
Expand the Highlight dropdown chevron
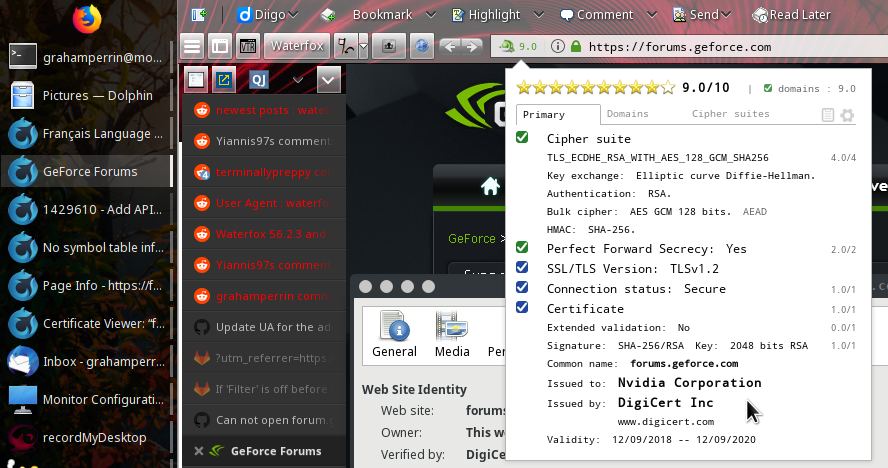tap(539, 15)
